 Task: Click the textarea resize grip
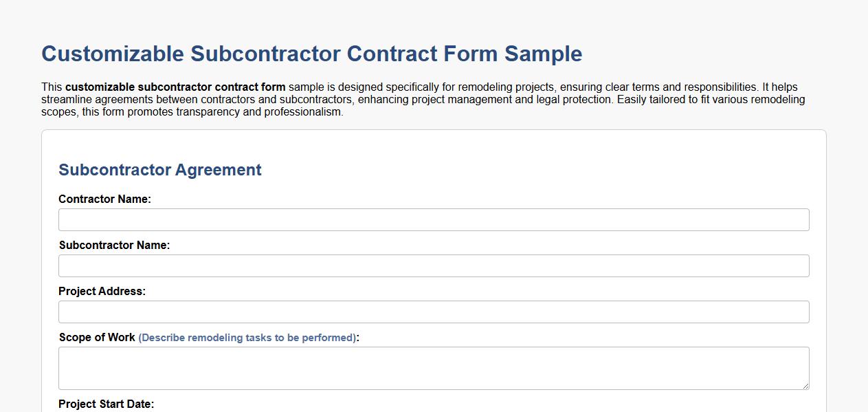805,385
